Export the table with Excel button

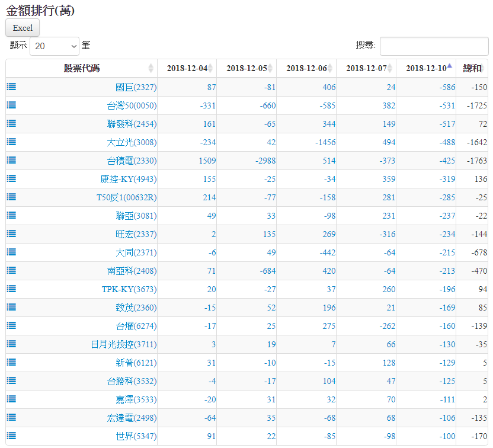click(x=23, y=28)
